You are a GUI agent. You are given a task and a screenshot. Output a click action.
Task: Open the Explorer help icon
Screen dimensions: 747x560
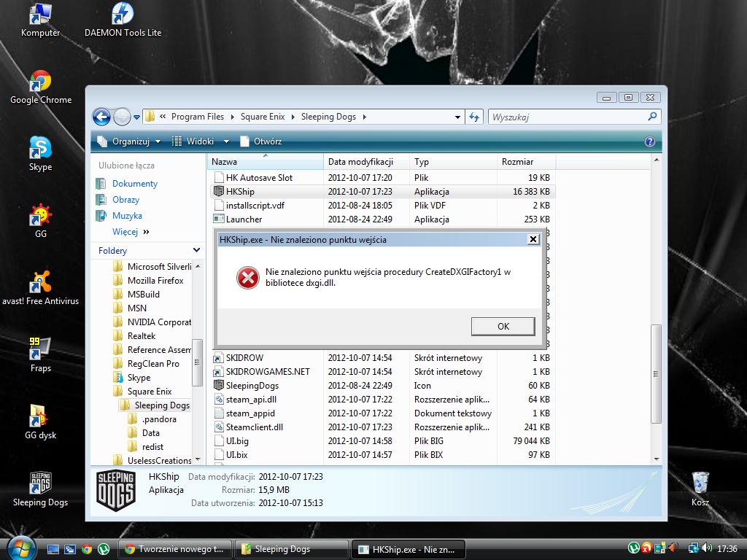649,141
